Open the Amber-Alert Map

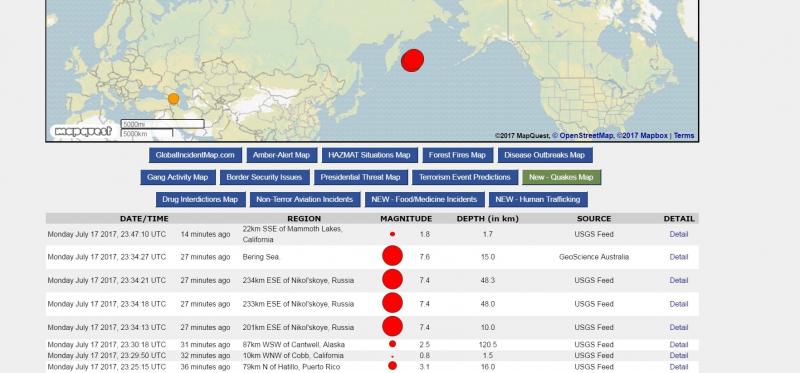[282, 155]
